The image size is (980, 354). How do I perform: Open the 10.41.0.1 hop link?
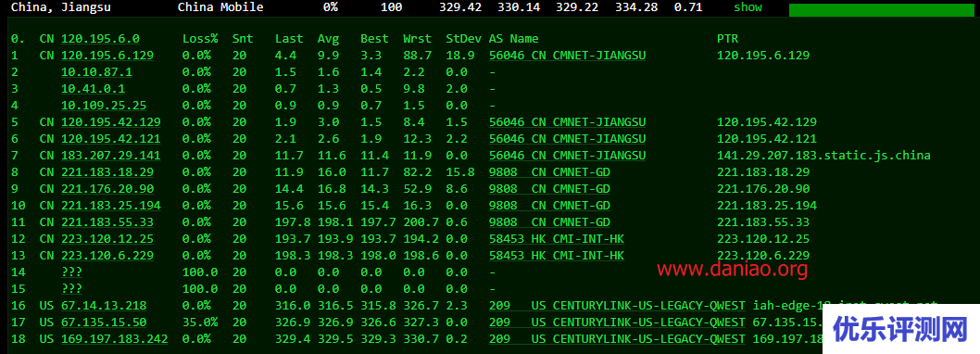click(x=94, y=89)
